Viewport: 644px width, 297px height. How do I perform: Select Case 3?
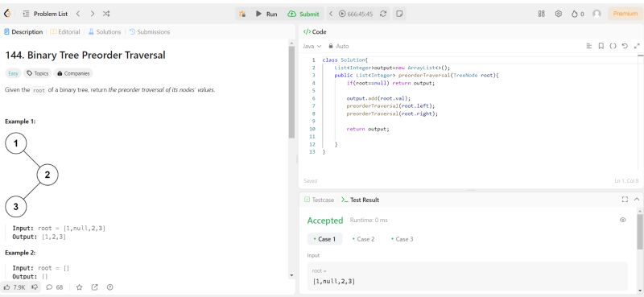(x=402, y=239)
